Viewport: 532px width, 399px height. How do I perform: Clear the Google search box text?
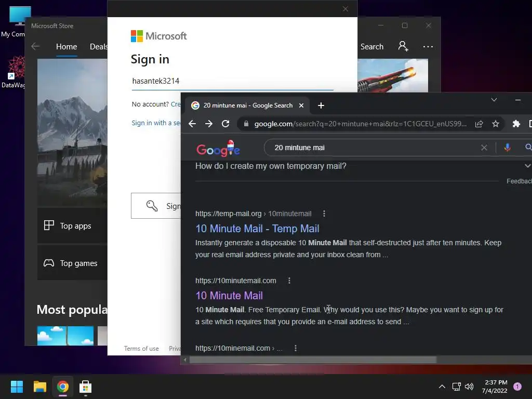[x=484, y=148]
